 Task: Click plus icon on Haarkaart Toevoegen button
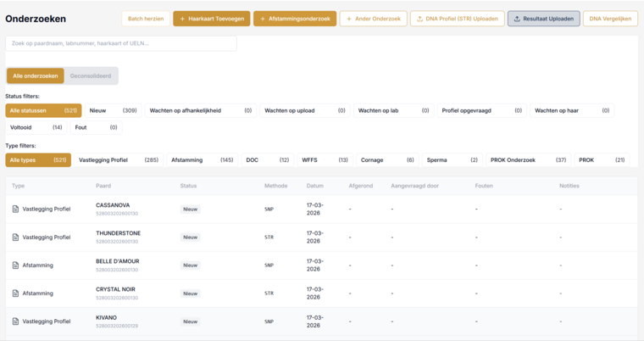pyautogui.click(x=182, y=19)
